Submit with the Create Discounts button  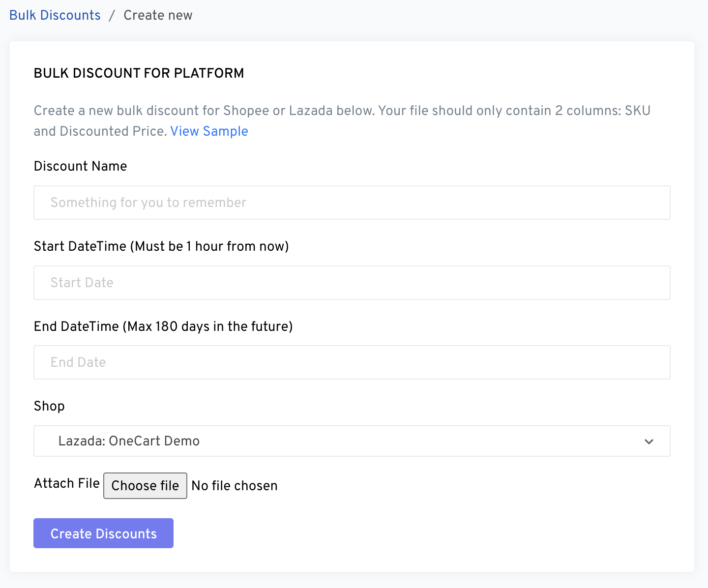[x=103, y=533]
